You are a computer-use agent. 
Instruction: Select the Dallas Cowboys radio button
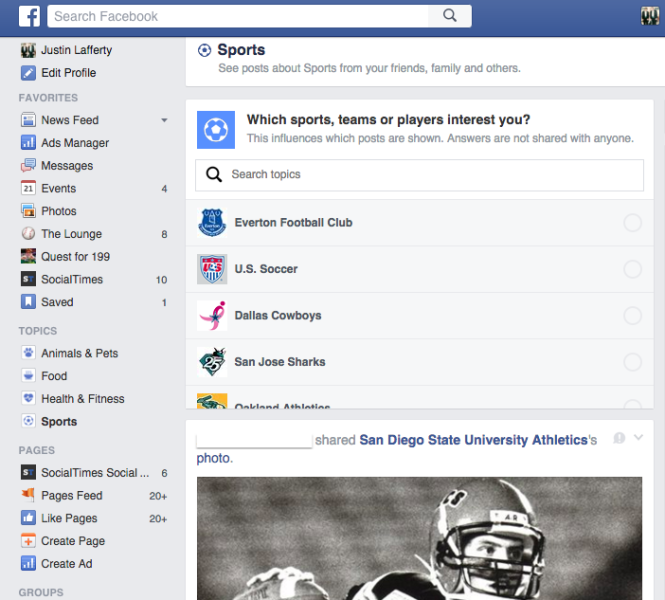(x=632, y=316)
